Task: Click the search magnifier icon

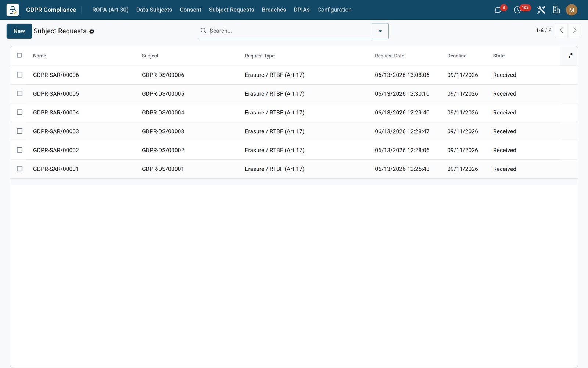Action: 203,31
